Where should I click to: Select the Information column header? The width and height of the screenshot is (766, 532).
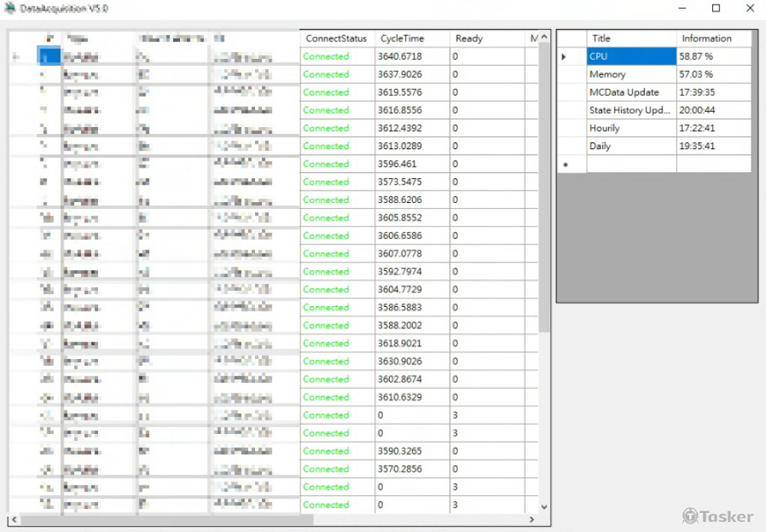coord(713,38)
